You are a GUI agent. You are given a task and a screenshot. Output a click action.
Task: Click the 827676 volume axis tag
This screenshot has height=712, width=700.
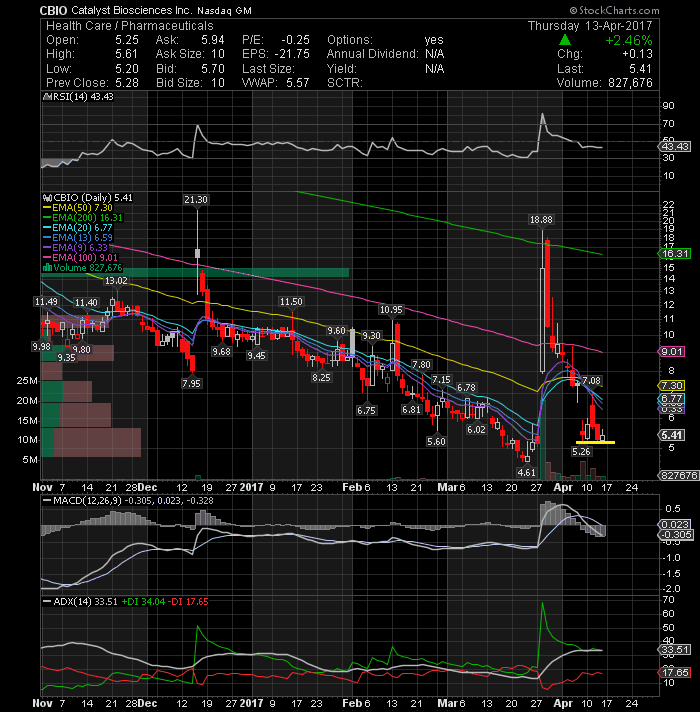679,475
